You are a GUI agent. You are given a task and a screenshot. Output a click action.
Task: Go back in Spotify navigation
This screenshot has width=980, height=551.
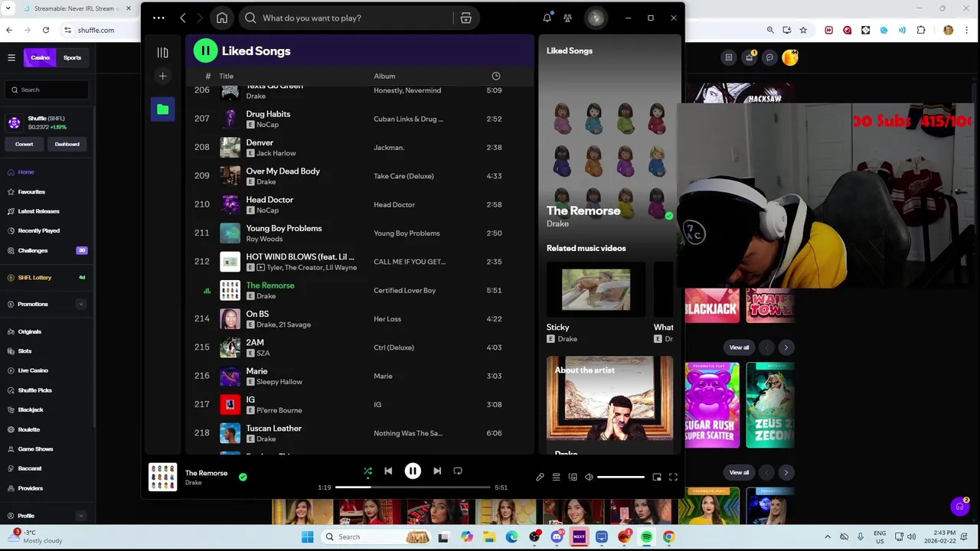coord(183,18)
